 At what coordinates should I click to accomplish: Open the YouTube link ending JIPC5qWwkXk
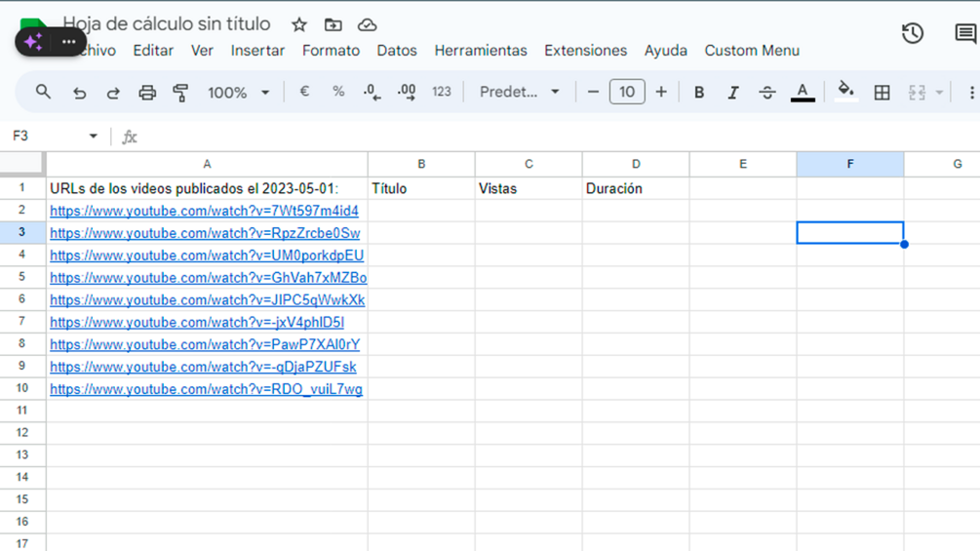click(208, 299)
